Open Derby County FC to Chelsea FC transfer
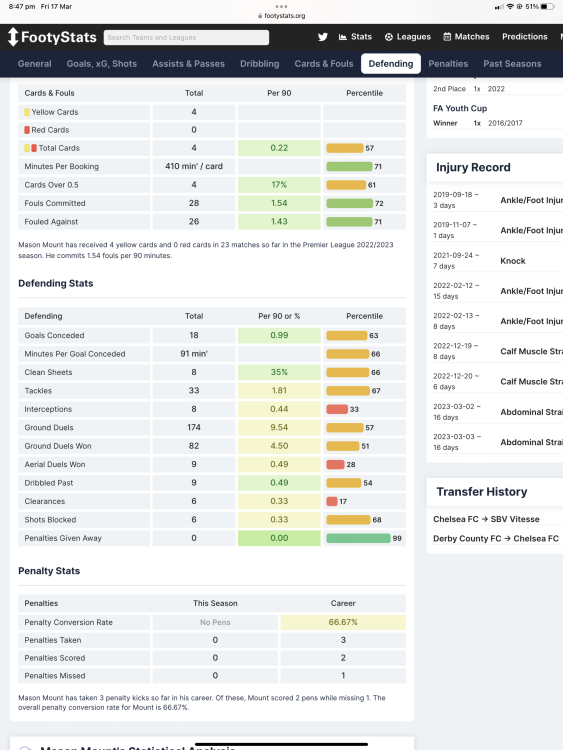Screen dimensions: 563x750 pos(496,539)
